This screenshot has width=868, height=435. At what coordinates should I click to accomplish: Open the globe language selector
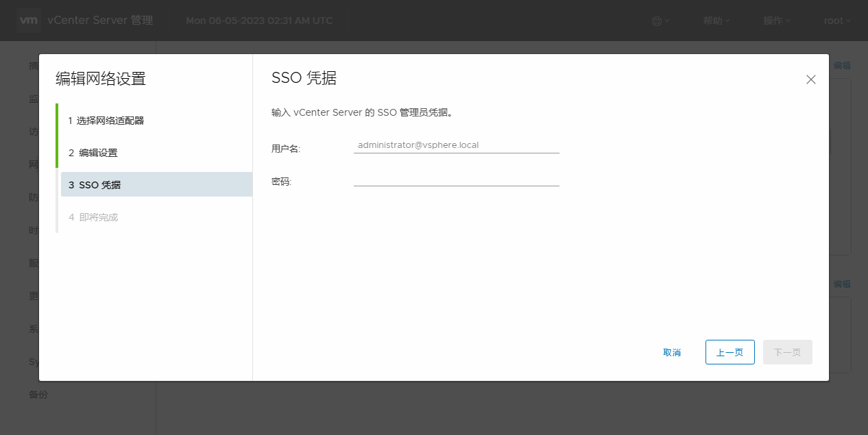pyautogui.click(x=660, y=21)
